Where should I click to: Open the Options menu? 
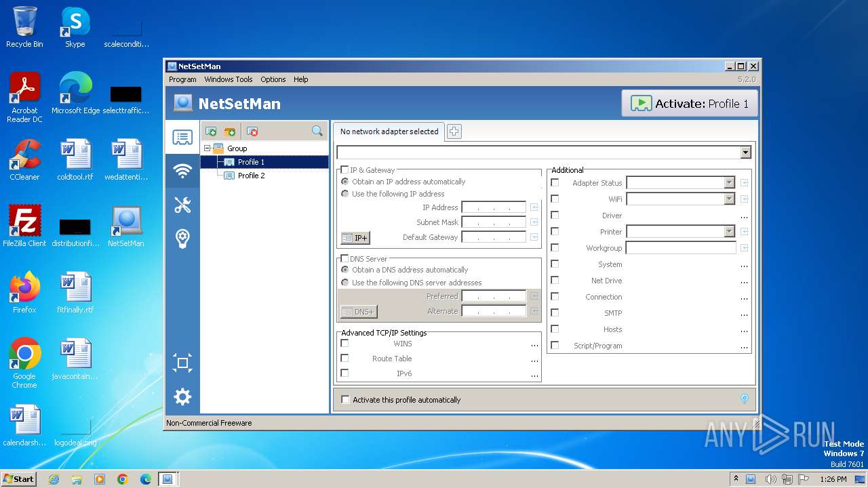point(273,79)
